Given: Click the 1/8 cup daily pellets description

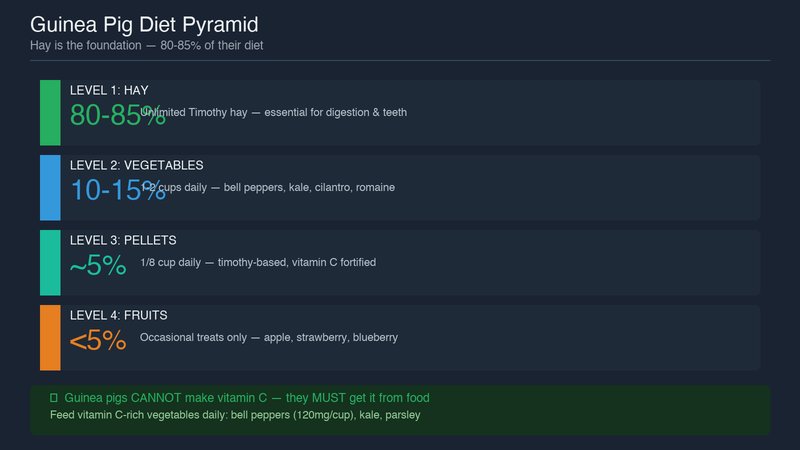Looking at the screenshot, I should (258, 262).
